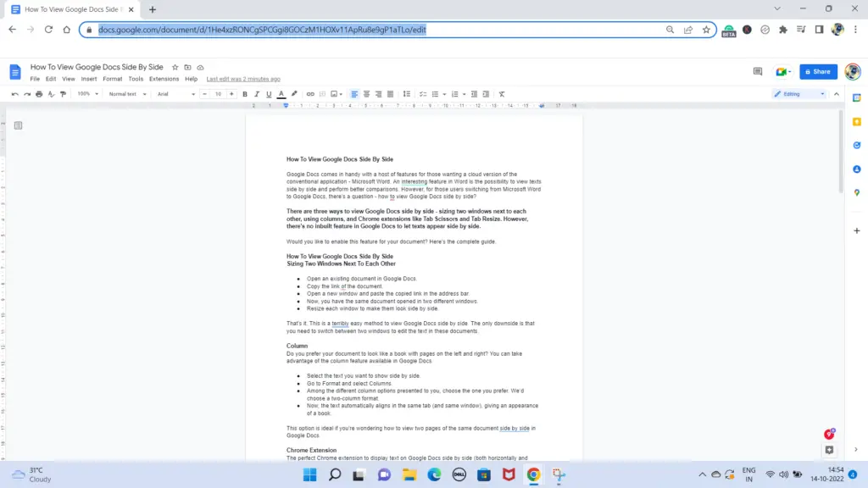
Task: Show the document outline icon
Action: (19, 125)
